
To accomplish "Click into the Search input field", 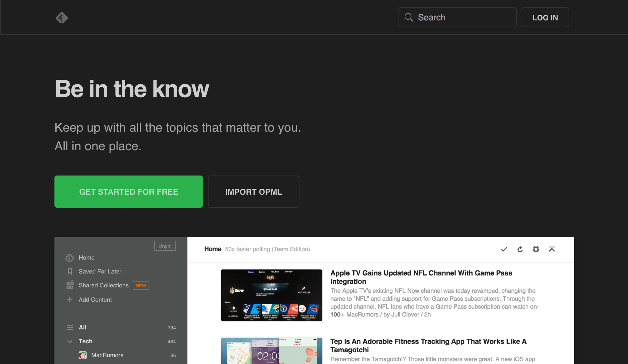I will [464, 17].
